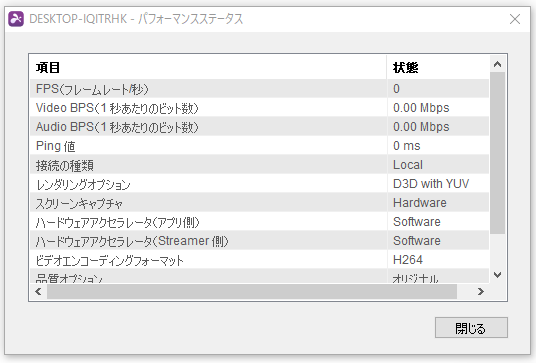Click the H264 encoding format value
Image resolution: width=536 pixels, height=363 pixels.
[x=408, y=260]
